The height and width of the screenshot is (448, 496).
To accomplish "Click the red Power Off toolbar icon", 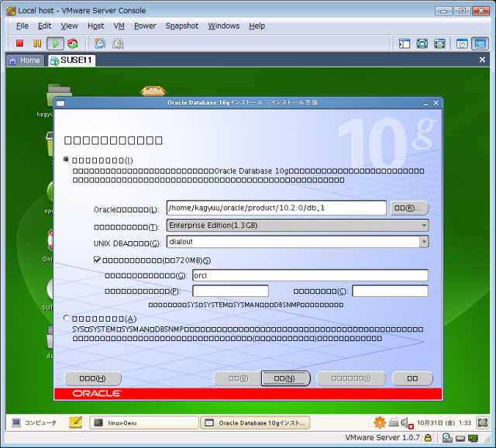I will pyautogui.click(x=20, y=44).
